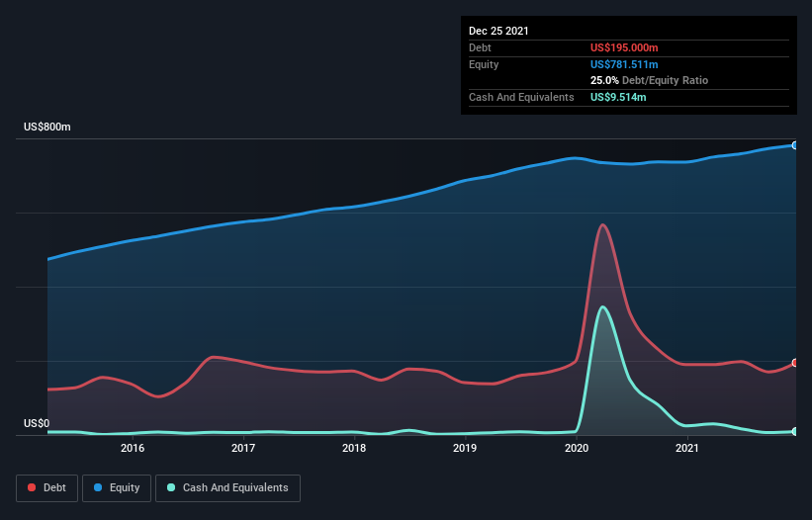The width and height of the screenshot is (812, 520).
Task: Click the US$781.511m equity value
Action: [624, 64]
